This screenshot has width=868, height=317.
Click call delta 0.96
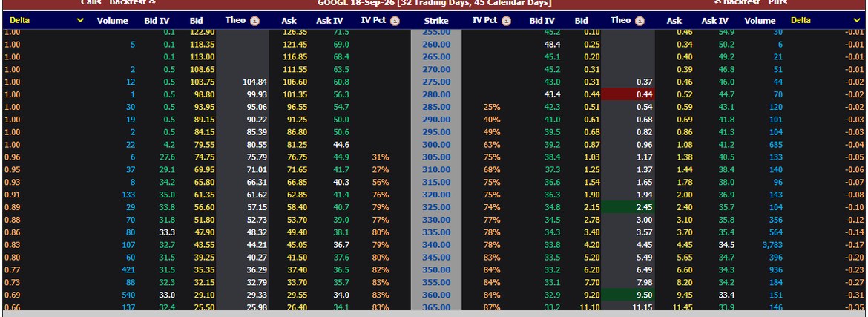(x=12, y=157)
